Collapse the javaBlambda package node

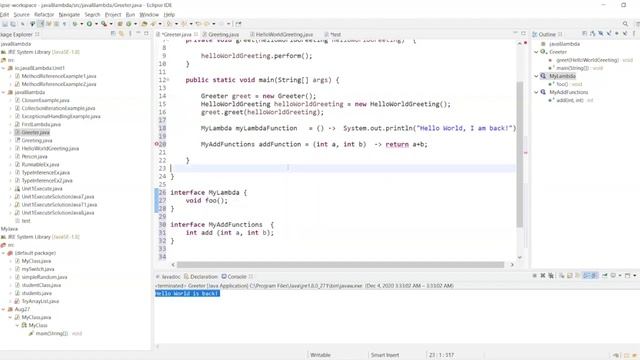point(3,92)
